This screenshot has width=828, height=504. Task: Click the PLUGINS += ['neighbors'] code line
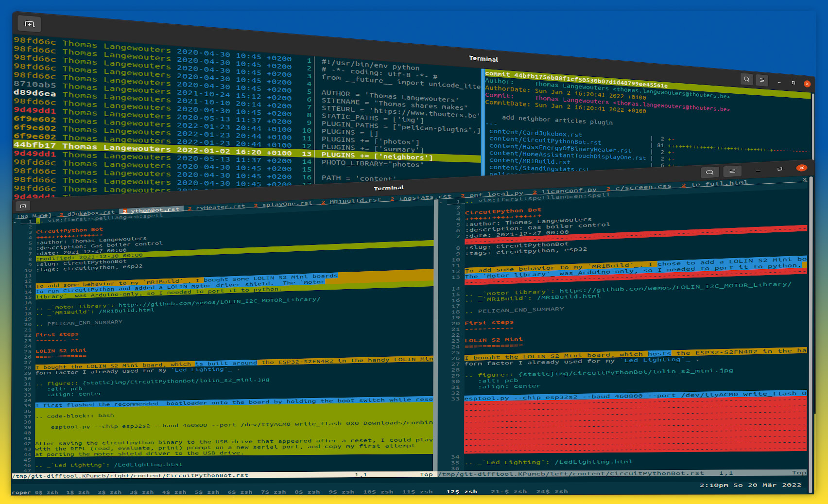(377, 156)
